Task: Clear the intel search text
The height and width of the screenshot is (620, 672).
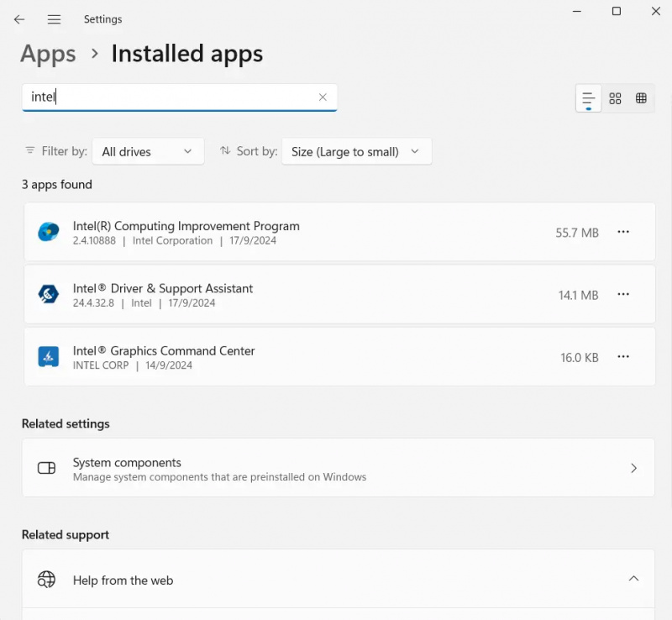Action: pyautogui.click(x=323, y=97)
